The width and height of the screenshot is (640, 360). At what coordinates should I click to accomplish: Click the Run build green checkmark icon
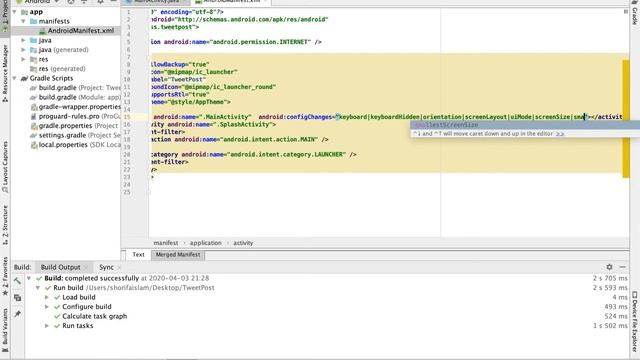pyautogui.click(x=48, y=288)
